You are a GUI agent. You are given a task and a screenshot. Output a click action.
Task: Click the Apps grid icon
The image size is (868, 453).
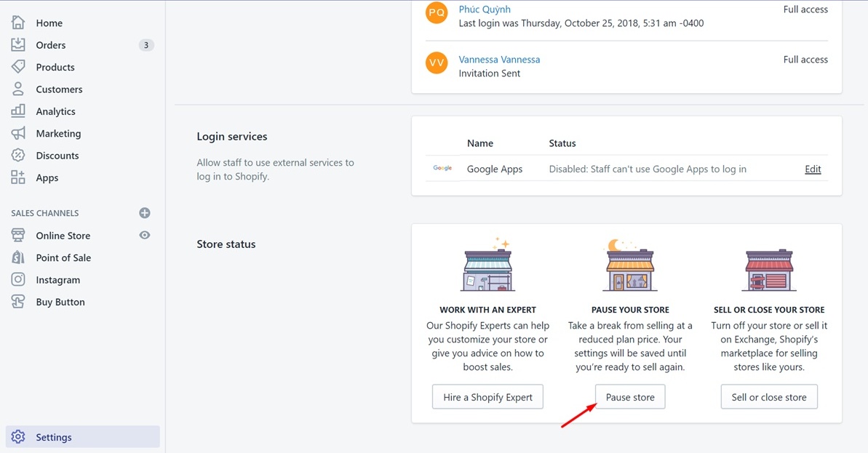18,177
